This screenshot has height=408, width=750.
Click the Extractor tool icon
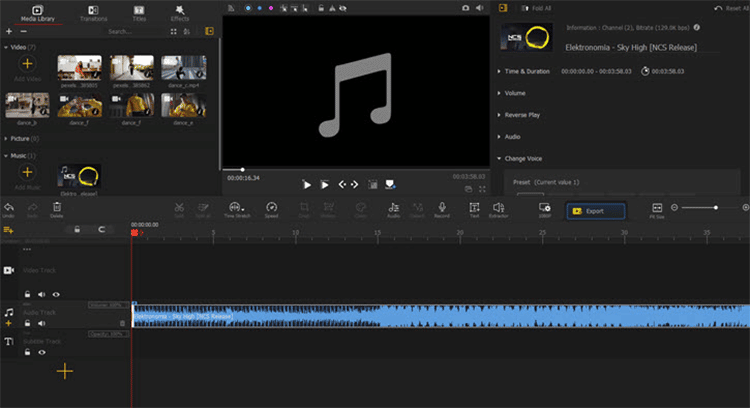pyautogui.click(x=499, y=207)
